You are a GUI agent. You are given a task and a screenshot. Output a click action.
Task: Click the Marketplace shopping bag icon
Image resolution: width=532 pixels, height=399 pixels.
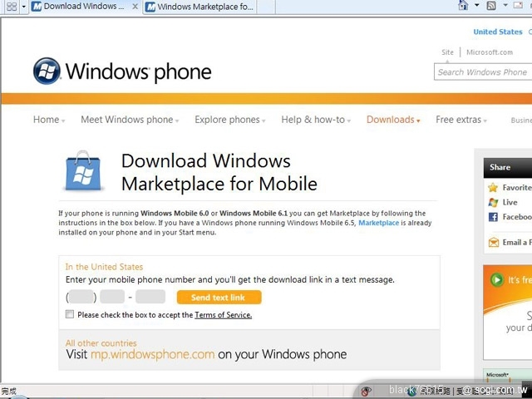(x=83, y=171)
